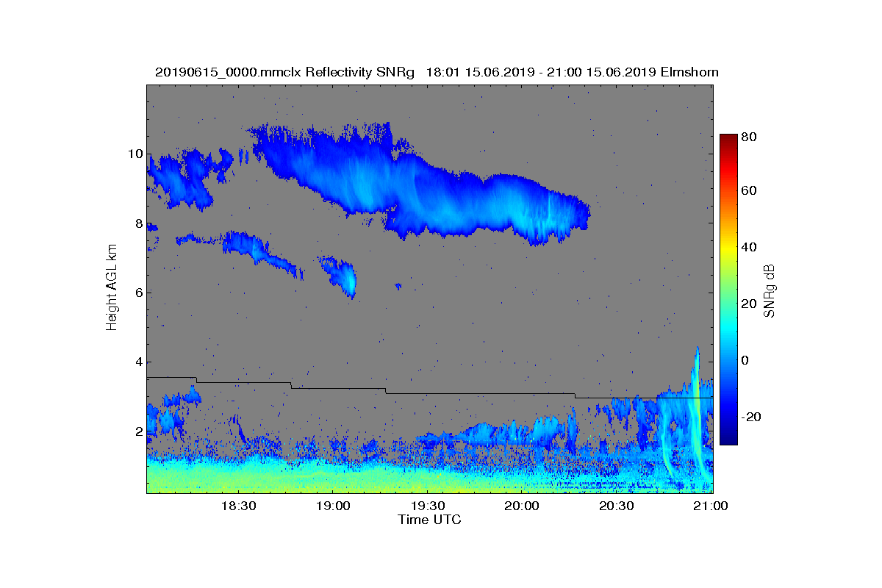Click the height tick label 4
Screen dimensions: 882x588
tap(137, 362)
